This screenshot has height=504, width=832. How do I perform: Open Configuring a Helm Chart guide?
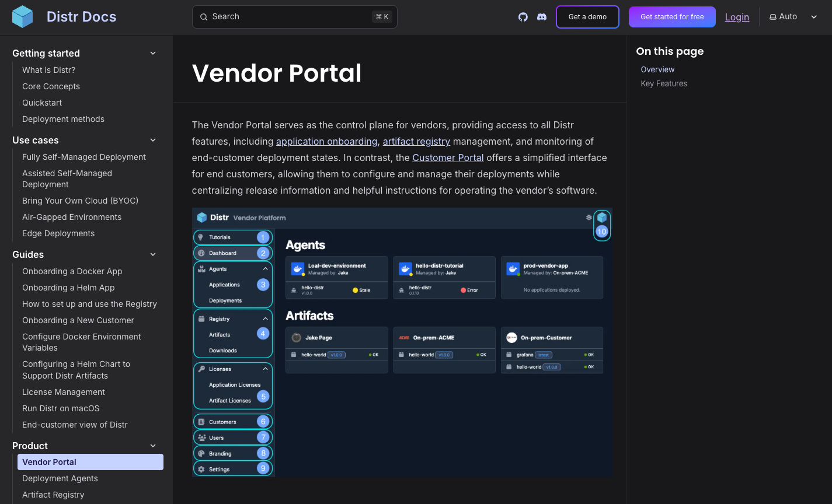[x=76, y=369]
